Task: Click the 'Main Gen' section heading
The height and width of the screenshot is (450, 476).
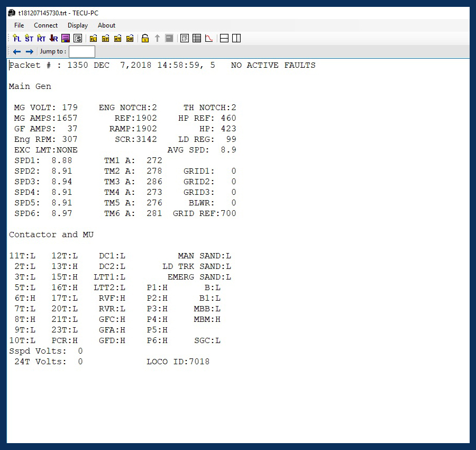Action: (x=30, y=87)
